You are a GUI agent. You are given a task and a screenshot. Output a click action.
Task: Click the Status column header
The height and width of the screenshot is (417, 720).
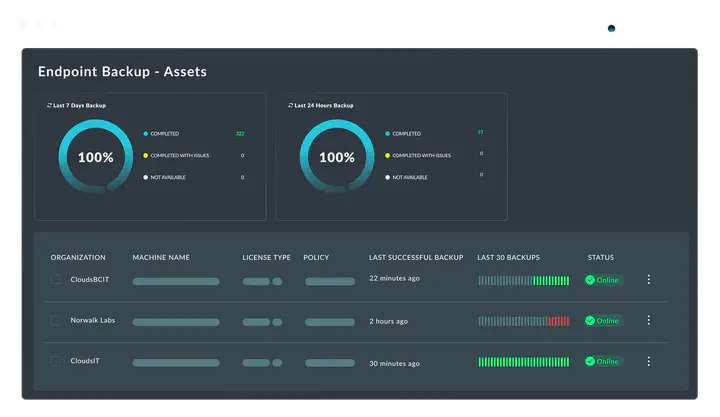tap(600, 258)
